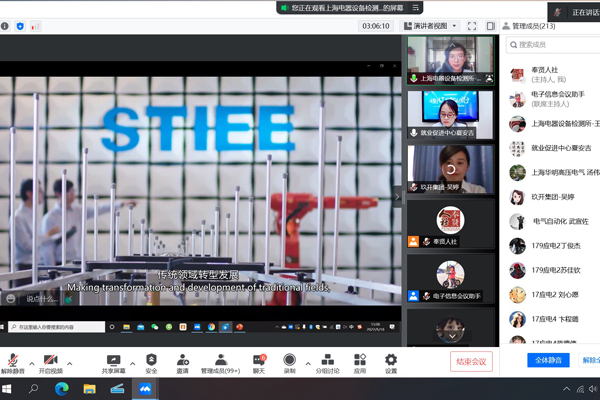Select member 电子信息会议助手 in the list

point(553,99)
